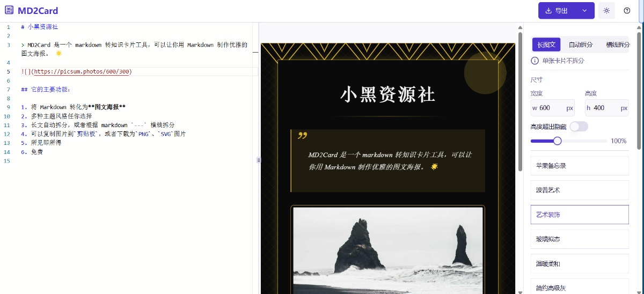Choose the 苹果备忘录 theme

(580, 166)
